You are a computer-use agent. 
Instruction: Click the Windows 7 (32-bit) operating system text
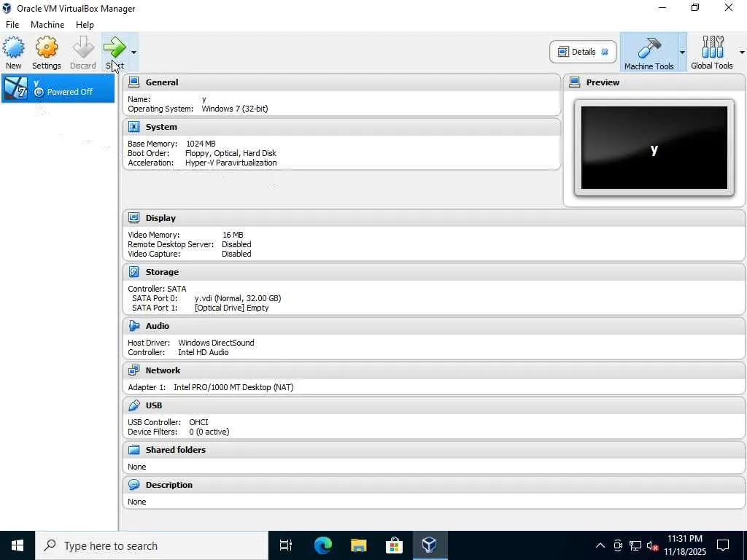point(234,109)
